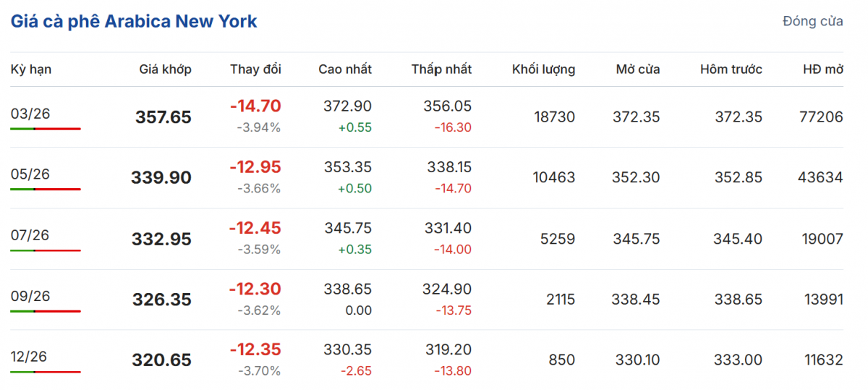Select the -12.95 change value
The height and width of the screenshot is (390, 868).
255,167
